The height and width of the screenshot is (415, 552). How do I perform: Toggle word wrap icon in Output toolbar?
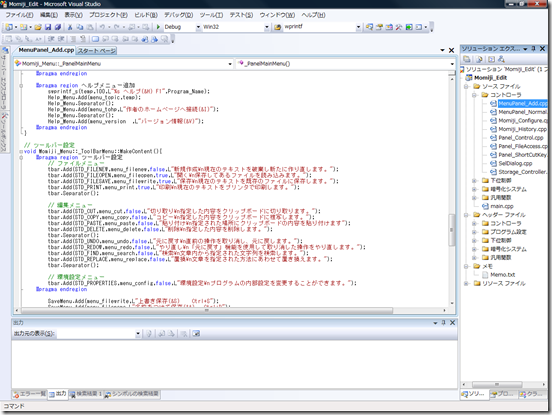196,333
